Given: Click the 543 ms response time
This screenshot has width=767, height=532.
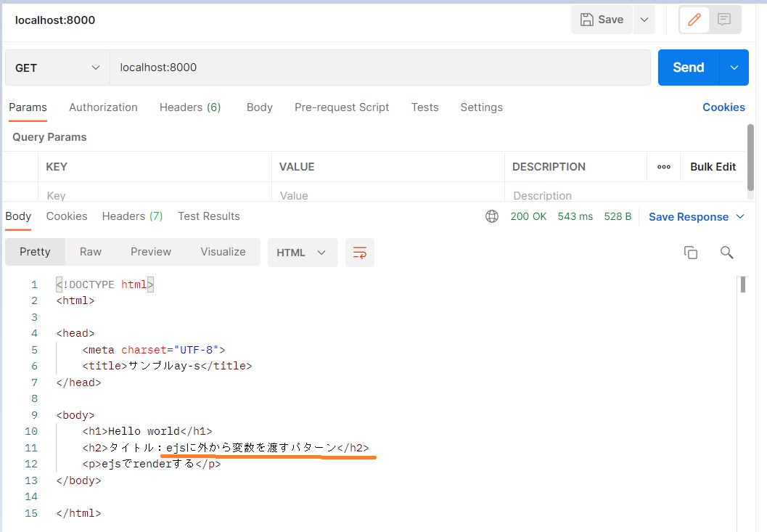Looking at the screenshot, I should (575, 216).
